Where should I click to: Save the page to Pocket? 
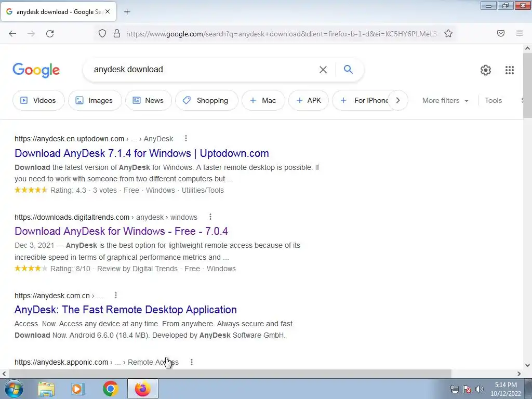tap(501, 33)
